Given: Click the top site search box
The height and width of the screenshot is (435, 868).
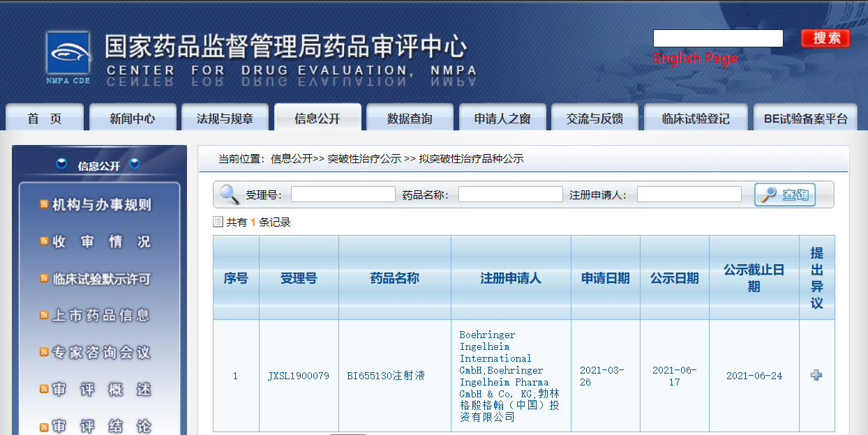Looking at the screenshot, I should (717, 38).
